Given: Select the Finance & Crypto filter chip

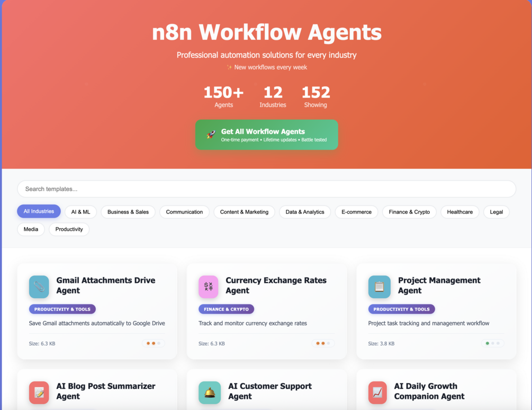Looking at the screenshot, I should (x=409, y=212).
